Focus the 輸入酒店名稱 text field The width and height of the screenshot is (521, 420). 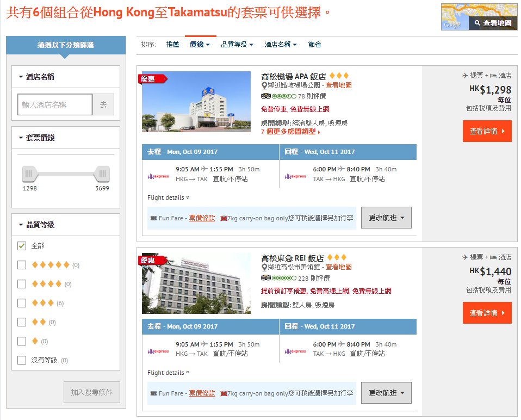click(x=55, y=104)
